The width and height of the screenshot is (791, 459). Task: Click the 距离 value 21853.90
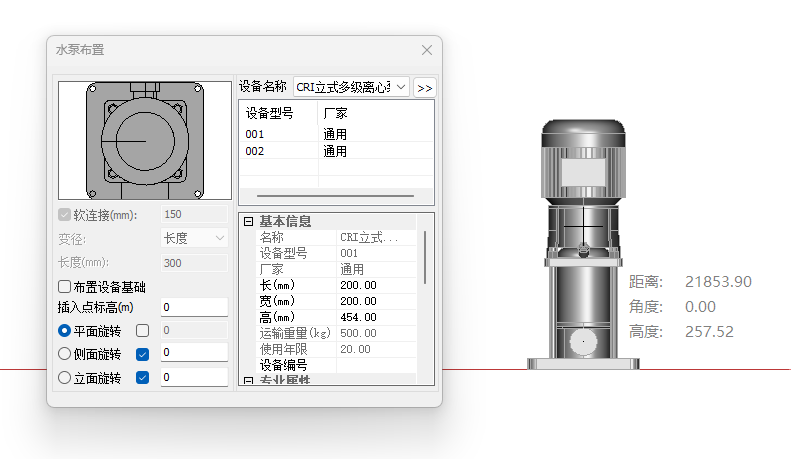718,281
